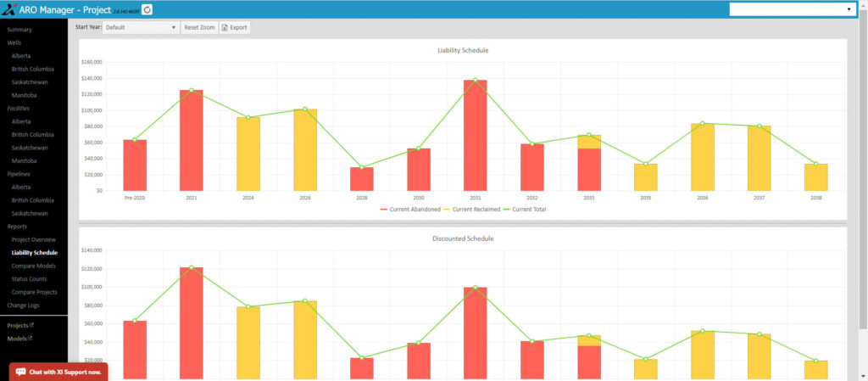Image resolution: width=868 pixels, height=381 pixels.
Task: Click the refresh icon beside the Project title
Action: click(x=147, y=9)
